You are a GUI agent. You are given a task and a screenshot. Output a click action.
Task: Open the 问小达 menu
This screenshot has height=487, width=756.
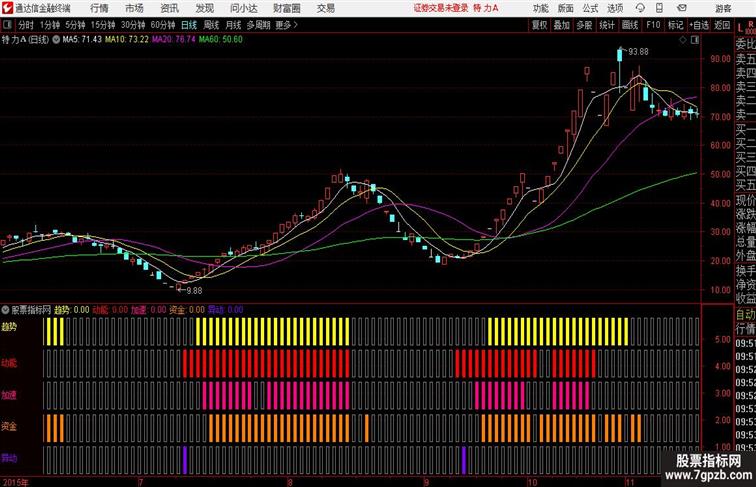[x=244, y=8]
